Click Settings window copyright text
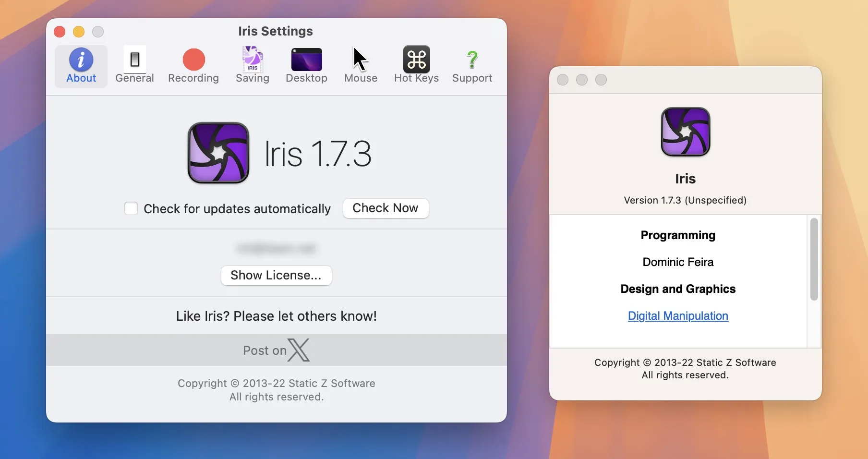Viewport: 868px width, 459px height. tap(277, 390)
